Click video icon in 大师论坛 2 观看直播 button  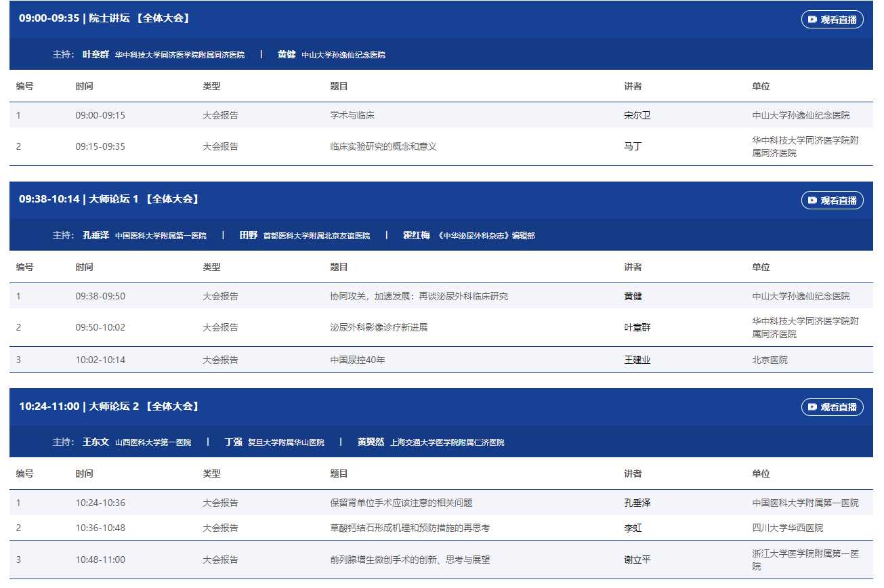(x=812, y=407)
